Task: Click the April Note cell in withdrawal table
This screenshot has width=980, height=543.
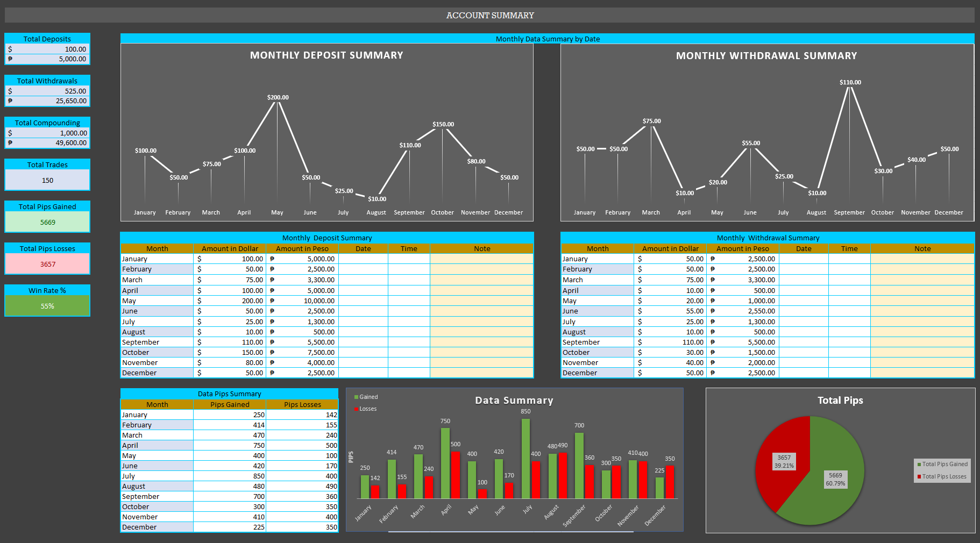Action: pyautogui.click(x=922, y=290)
